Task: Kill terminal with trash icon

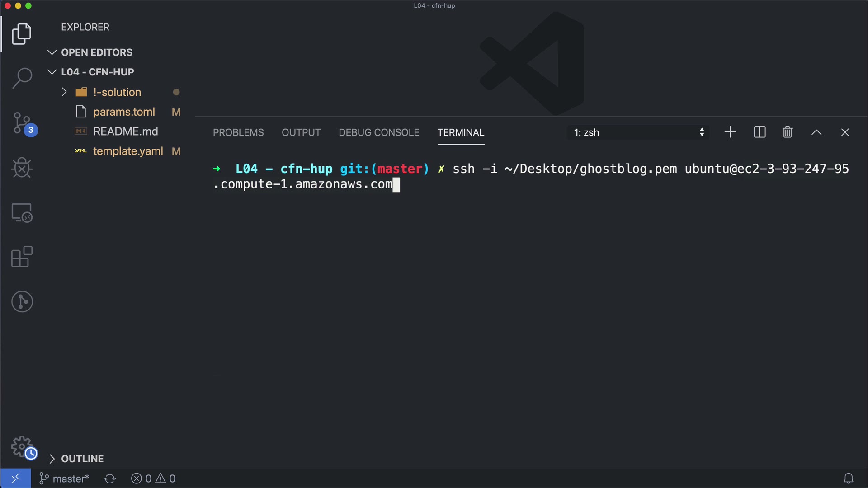Action: click(787, 132)
